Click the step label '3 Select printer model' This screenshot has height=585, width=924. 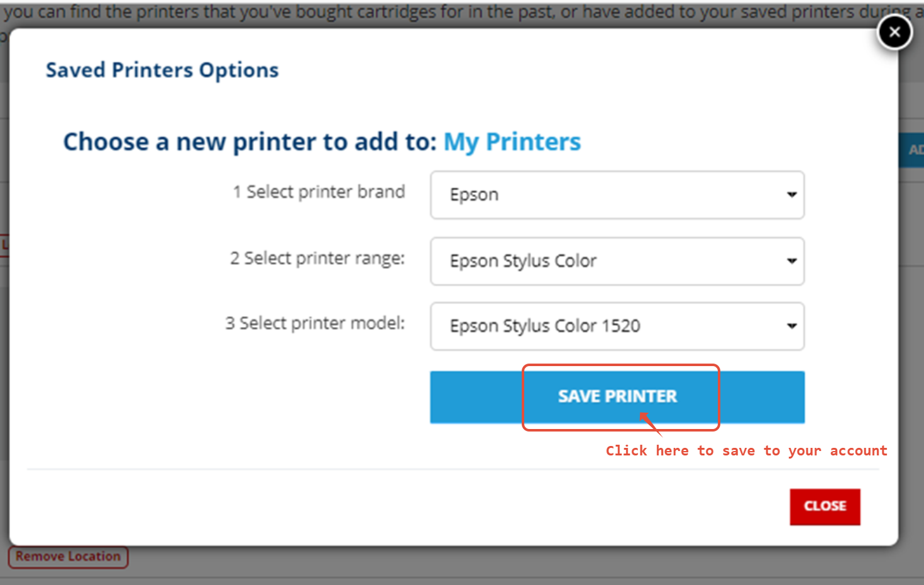(x=314, y=323)
